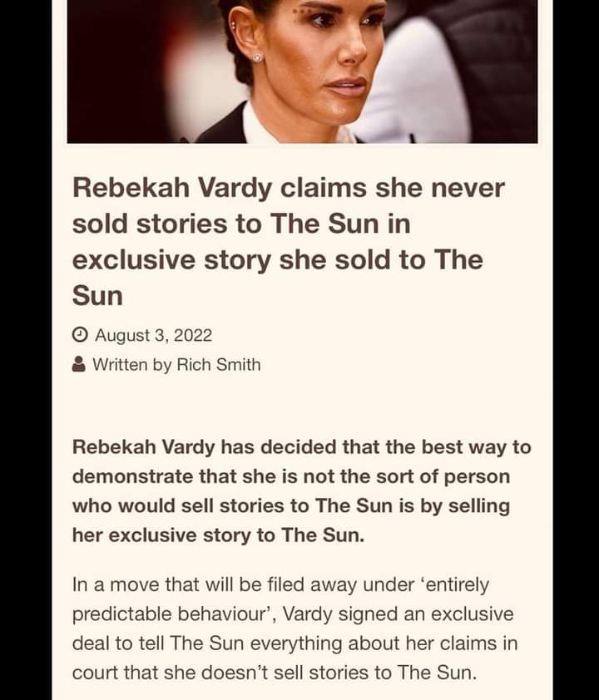Select the 'exclusive story she sold' headline line

point(276,259)
